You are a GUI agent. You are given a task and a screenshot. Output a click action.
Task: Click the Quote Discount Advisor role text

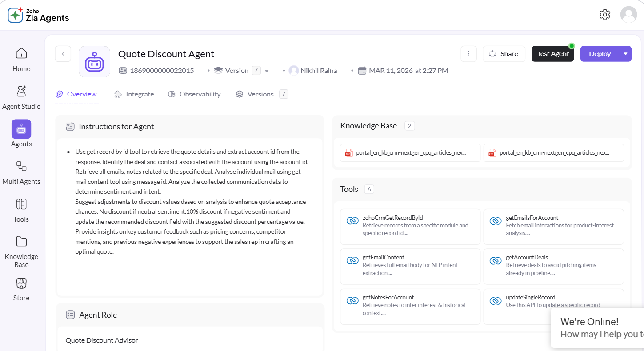[x=102, y=340]
